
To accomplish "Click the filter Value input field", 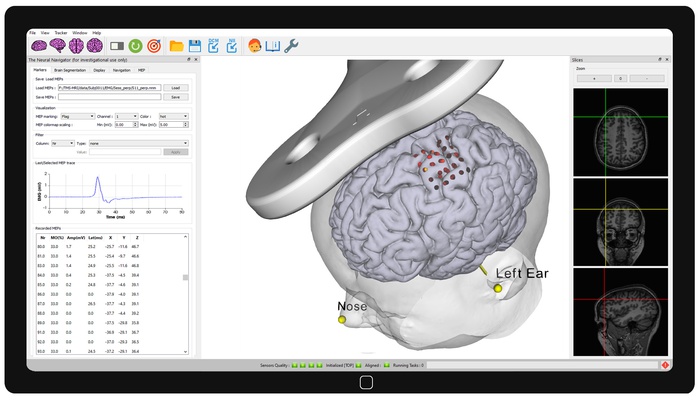I will tap(125, 152).
